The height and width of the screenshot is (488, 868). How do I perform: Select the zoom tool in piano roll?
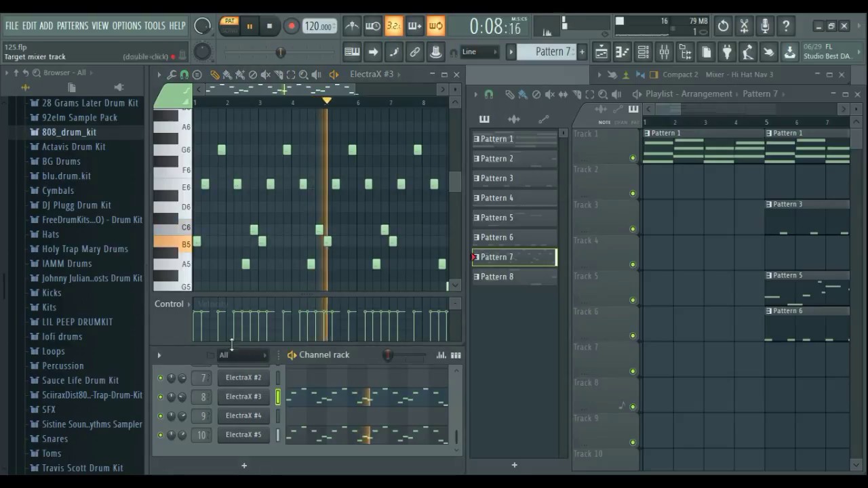(303, 75)
